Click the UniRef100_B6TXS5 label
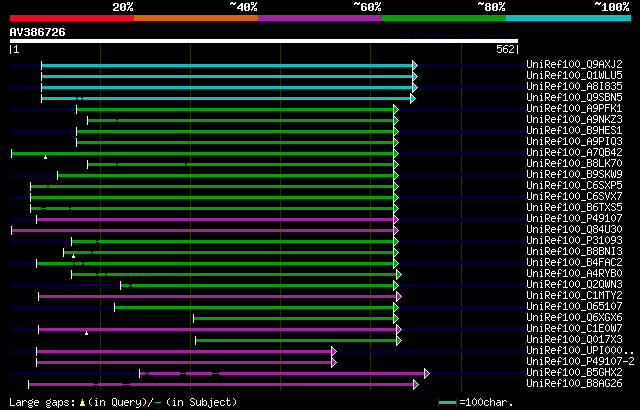The width and height of the screenshot is (640, 410). coord(574,208)
